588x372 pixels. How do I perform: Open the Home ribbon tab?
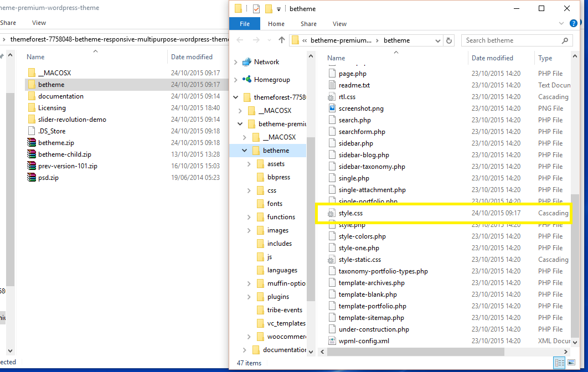276,24
